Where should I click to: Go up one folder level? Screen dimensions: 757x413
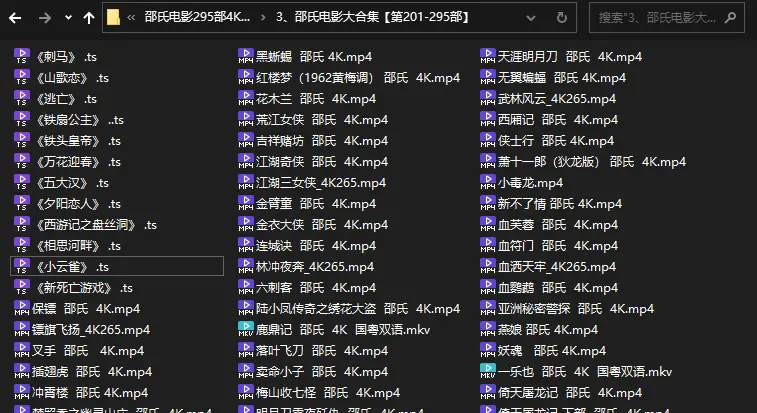coord(88,18)
